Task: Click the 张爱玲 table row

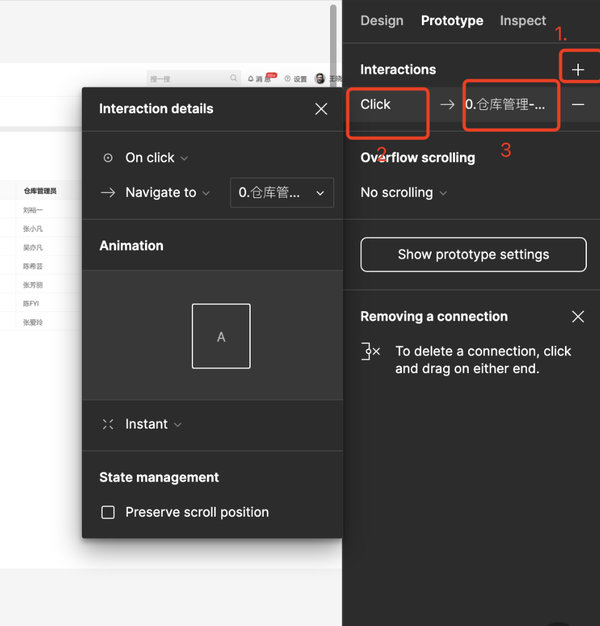Action: (33, 322)
